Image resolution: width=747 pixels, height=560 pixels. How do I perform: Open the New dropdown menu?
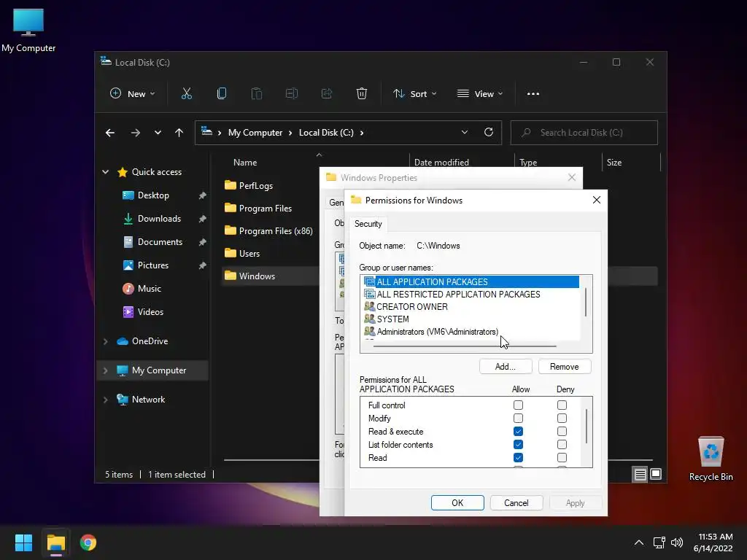[133, 94]
